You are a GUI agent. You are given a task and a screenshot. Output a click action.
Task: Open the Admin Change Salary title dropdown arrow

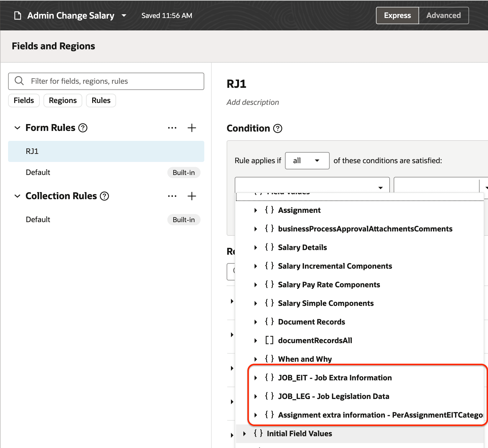[124, 15]
